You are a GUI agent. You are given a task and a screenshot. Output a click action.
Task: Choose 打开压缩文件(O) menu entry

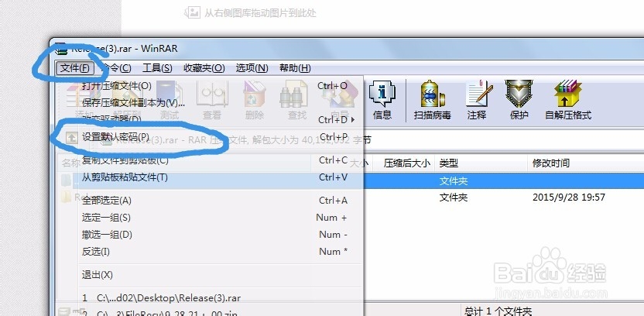(x=221, y=86)
